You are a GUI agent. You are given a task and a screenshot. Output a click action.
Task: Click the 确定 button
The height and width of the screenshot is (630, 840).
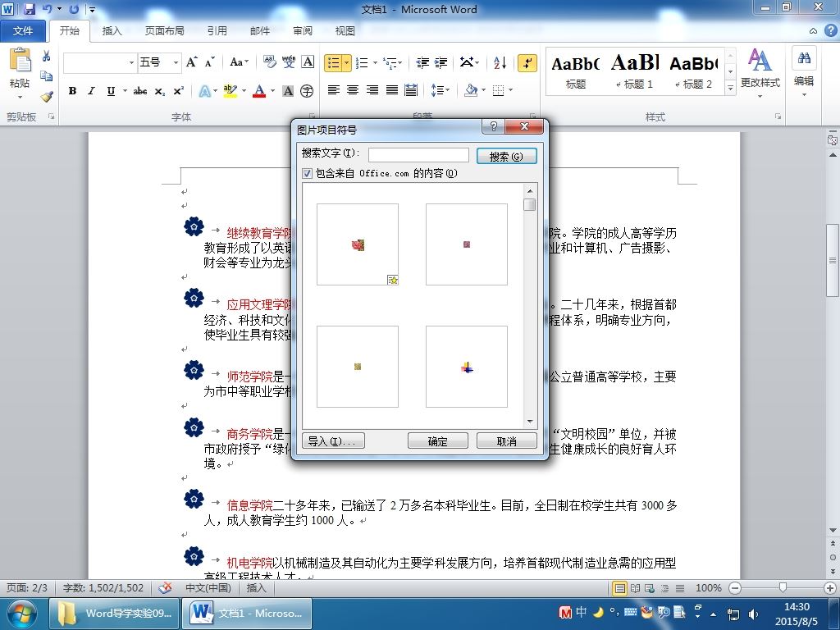(x=438, y=441)
